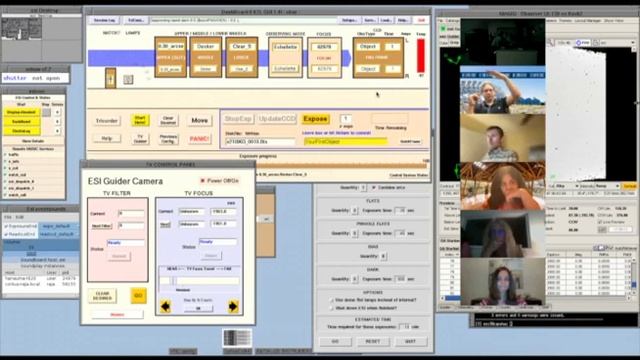Image resolution: width=640 pixels, height=360 pixels.
Task: Click the number of exposures field beside Expose
Action: tap(345, 119)
